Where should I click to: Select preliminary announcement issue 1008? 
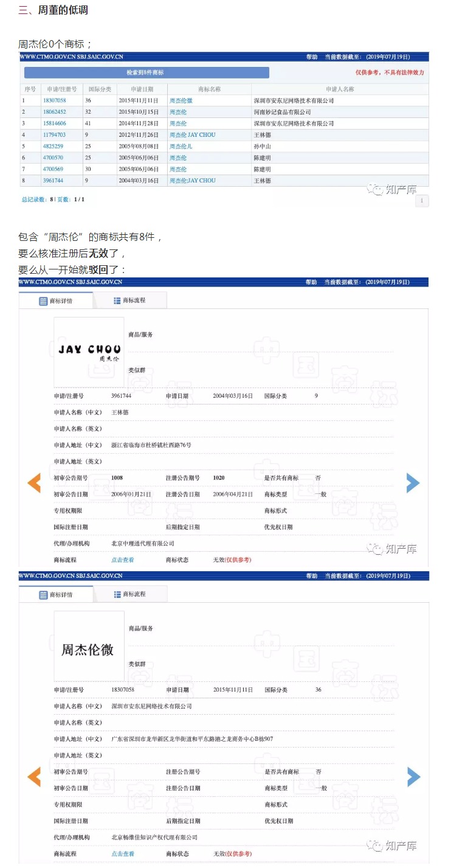[117, 478]
